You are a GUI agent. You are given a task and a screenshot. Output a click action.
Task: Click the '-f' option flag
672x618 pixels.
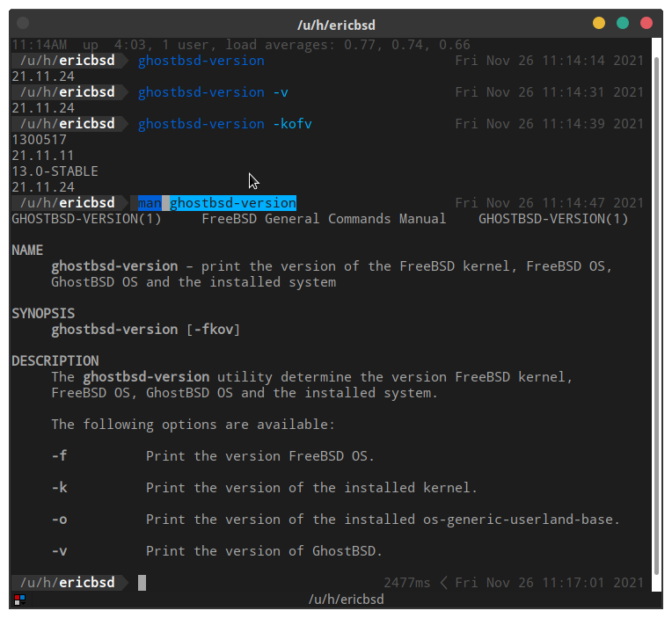point(59,456)
